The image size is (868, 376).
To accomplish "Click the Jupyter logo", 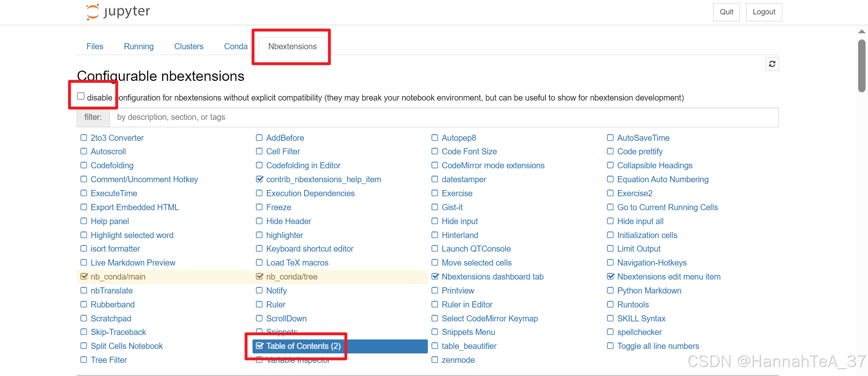I will pyautogui.click(x=118, y=12).
